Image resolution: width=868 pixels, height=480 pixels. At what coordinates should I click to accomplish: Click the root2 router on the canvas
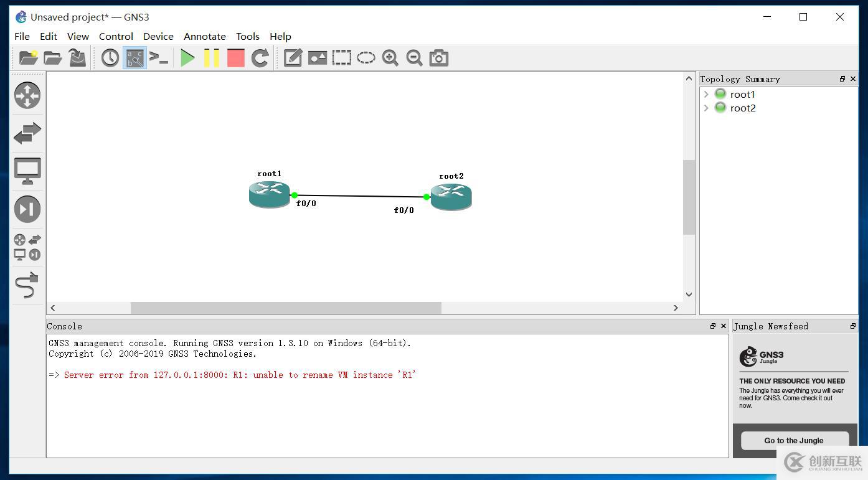451,197
